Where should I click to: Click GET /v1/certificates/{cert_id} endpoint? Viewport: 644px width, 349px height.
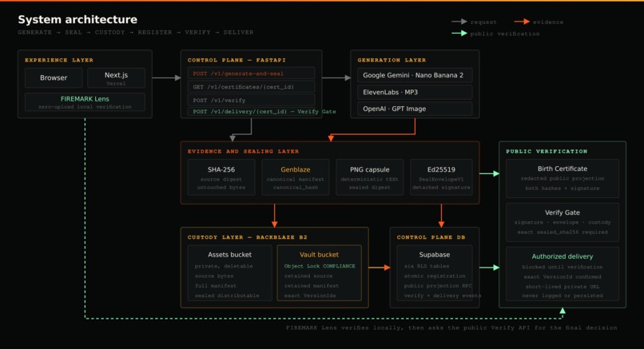click(252, 86)
